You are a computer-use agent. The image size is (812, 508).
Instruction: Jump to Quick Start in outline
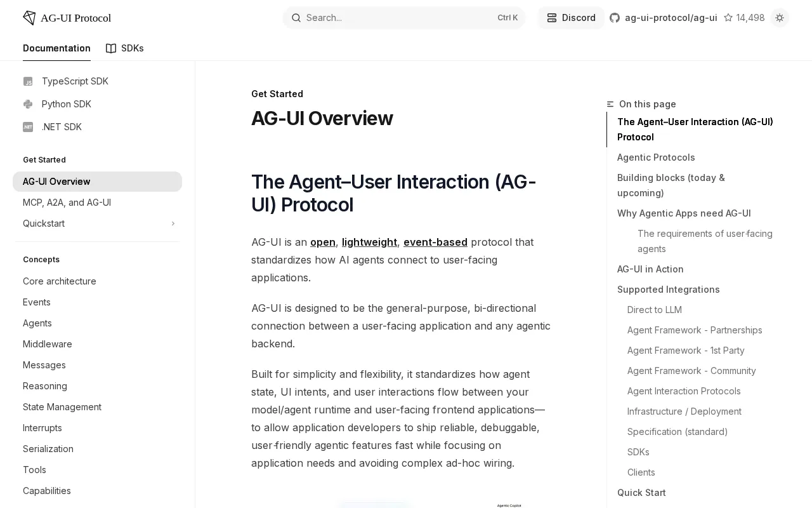[x=641, y=493]
